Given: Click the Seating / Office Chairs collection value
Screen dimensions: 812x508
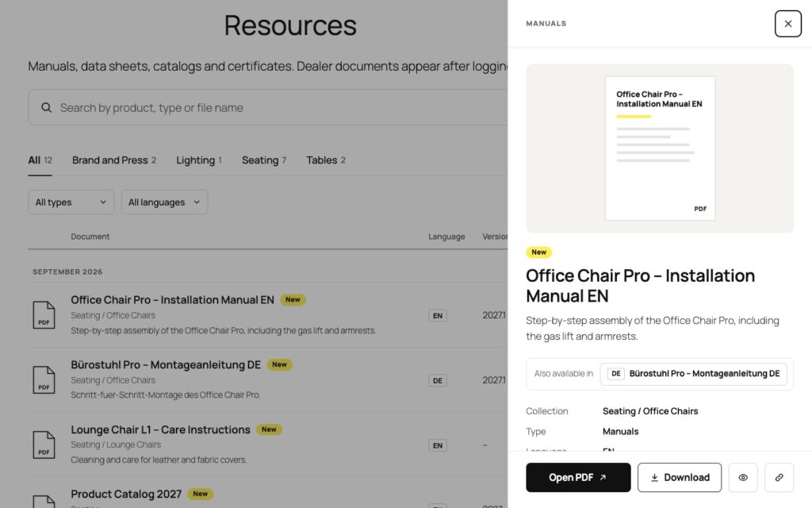Looking at the screenshot, I should pos(650,411).
